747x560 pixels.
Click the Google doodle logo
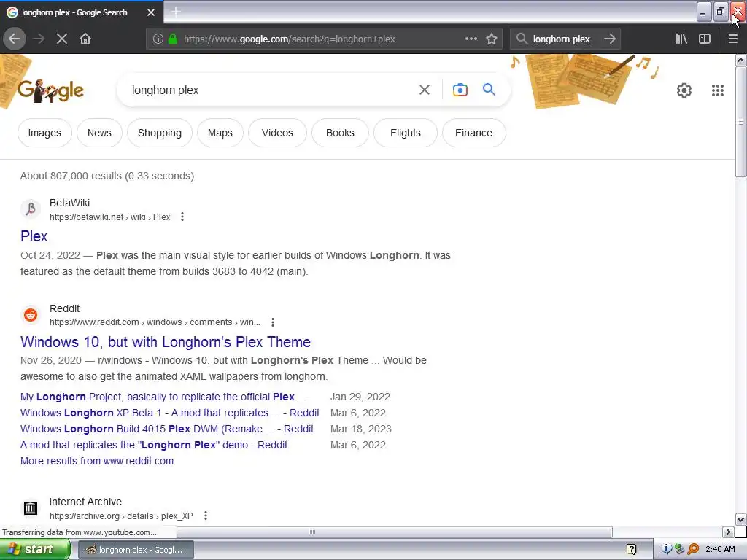[50, 90]
